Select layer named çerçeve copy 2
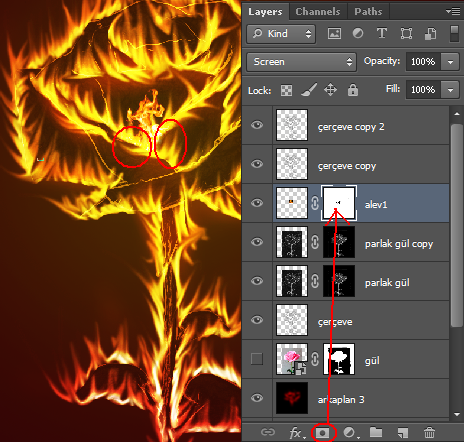This screenshot has height=442, width=464. (351, 127)
